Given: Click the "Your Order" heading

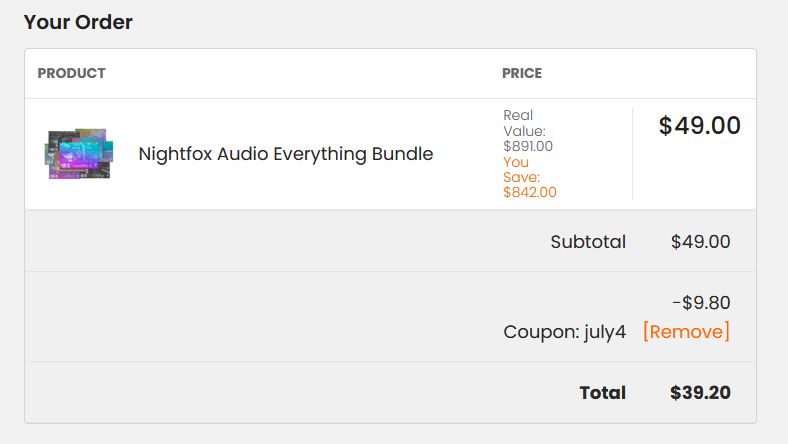Looking at the screenshot, I should (x=78, y=22).
